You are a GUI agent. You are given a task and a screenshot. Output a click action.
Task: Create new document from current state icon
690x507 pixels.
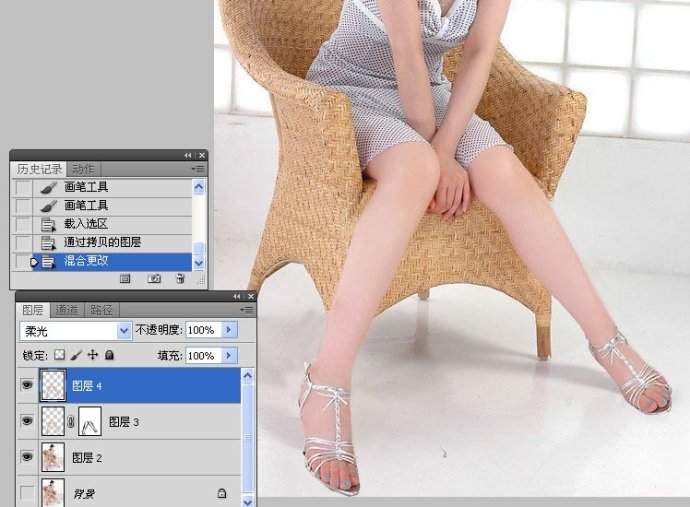[x=125, y=279]
